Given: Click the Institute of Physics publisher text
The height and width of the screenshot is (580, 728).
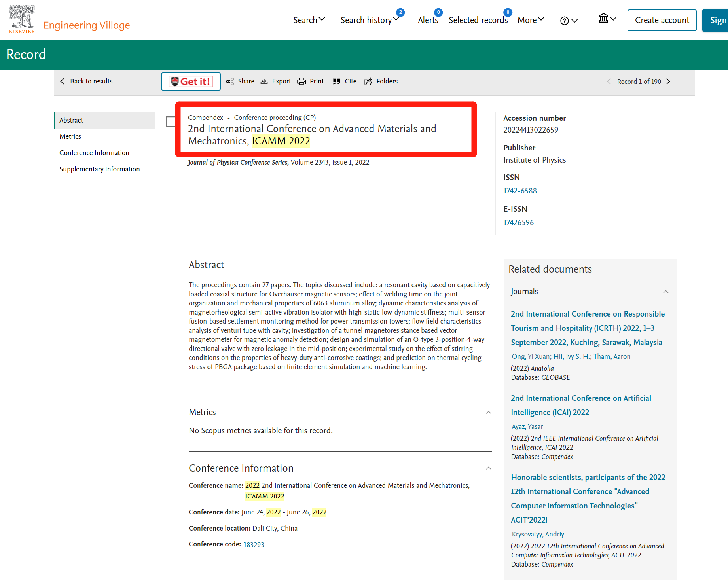Looking at the screenshot, I should (535, 160).
